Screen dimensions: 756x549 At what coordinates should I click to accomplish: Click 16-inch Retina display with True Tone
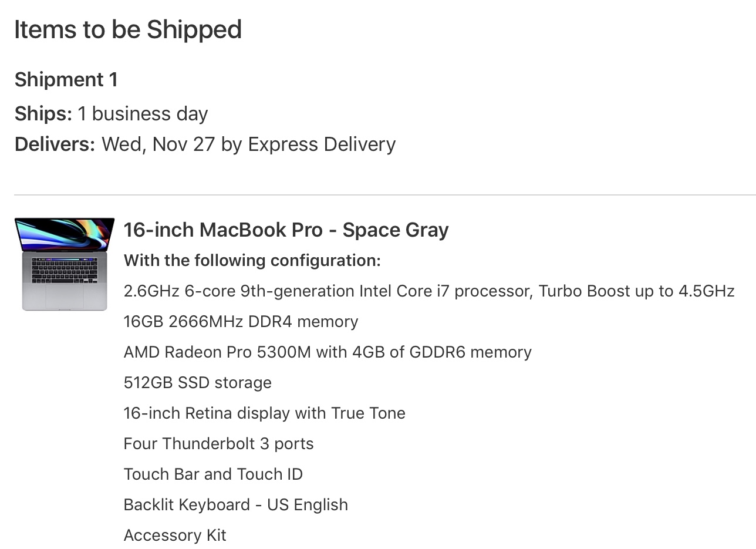(x=265, y=413)
